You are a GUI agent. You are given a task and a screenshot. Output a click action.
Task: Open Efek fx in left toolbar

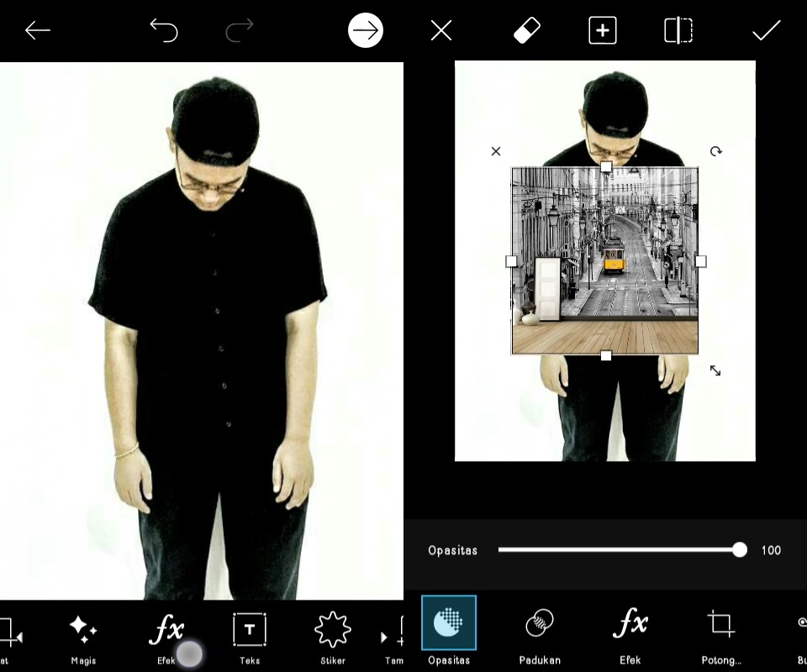point(166,638)
